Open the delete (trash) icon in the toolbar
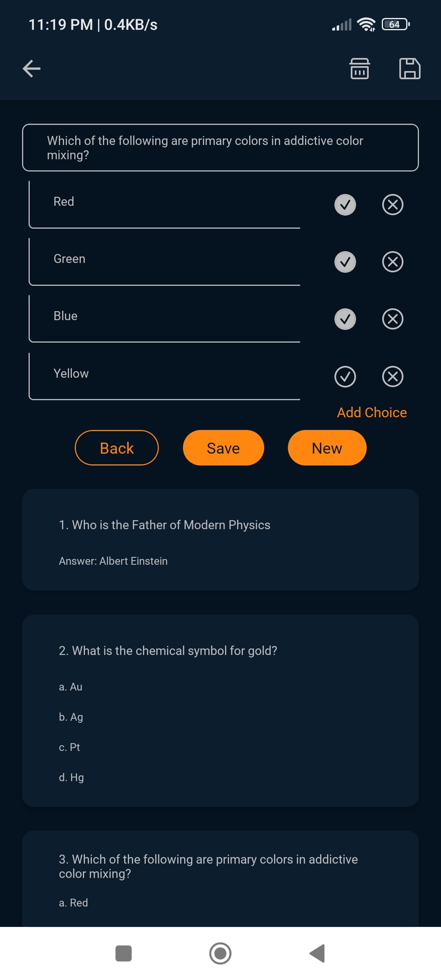 click(x=360, y=68)
